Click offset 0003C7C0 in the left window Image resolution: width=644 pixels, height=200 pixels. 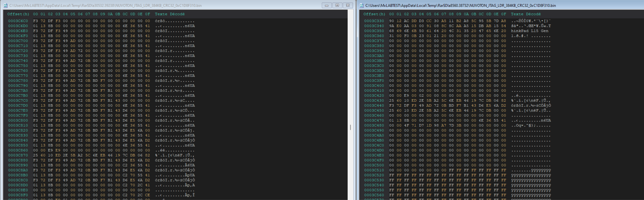[18, 101]
